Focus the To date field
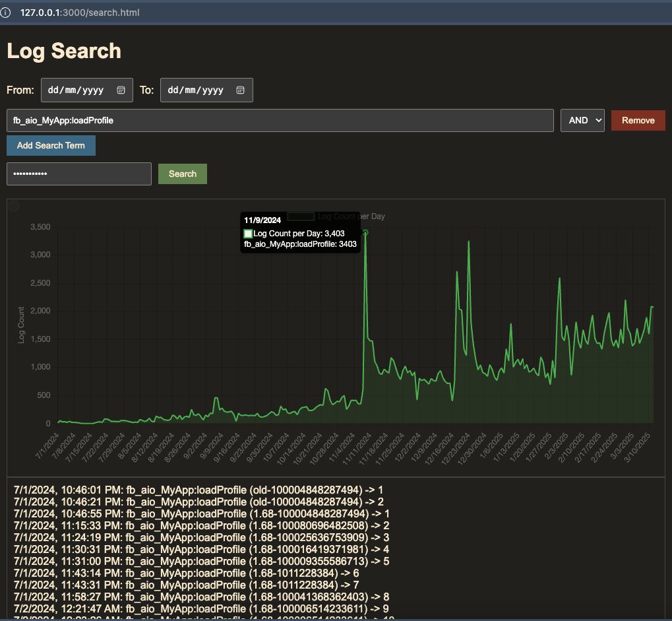This screenshot has height=621, width=672. click(206, 90)
